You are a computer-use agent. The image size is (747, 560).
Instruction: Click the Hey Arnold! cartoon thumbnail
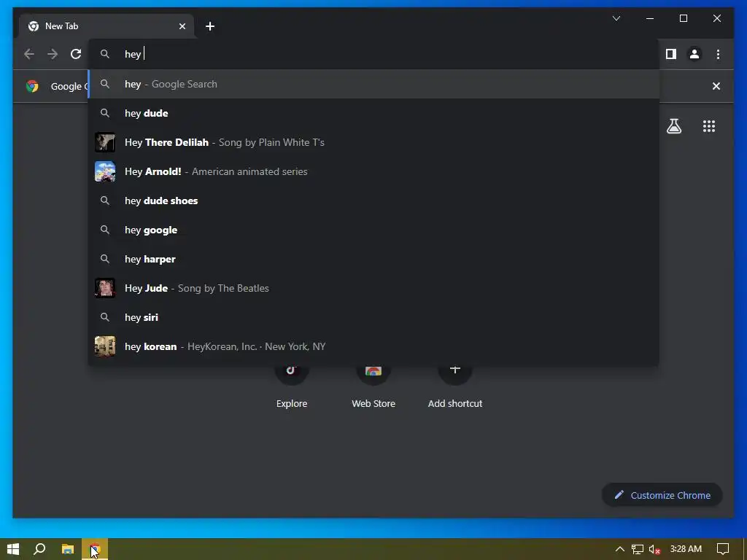(x=105, y=171)
